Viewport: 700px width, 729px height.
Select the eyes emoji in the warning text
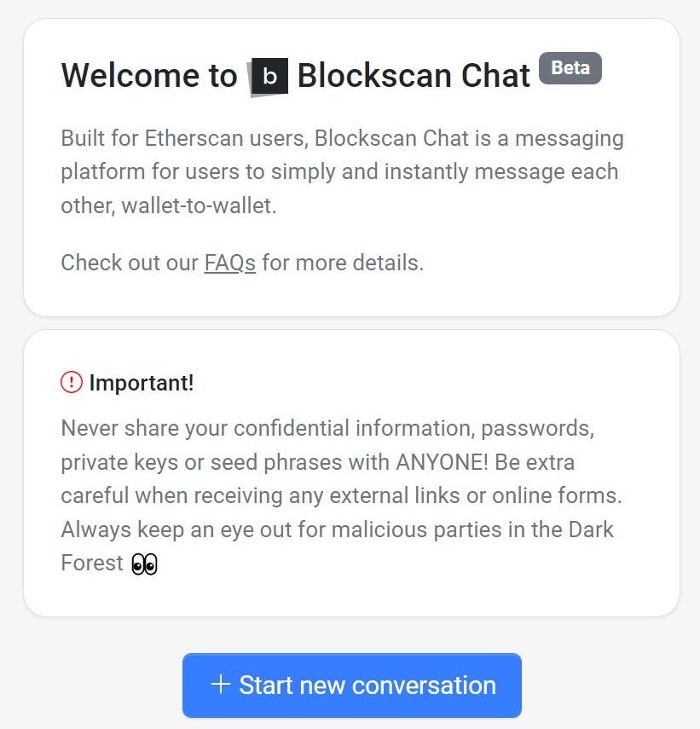click(x=143, y=563)
